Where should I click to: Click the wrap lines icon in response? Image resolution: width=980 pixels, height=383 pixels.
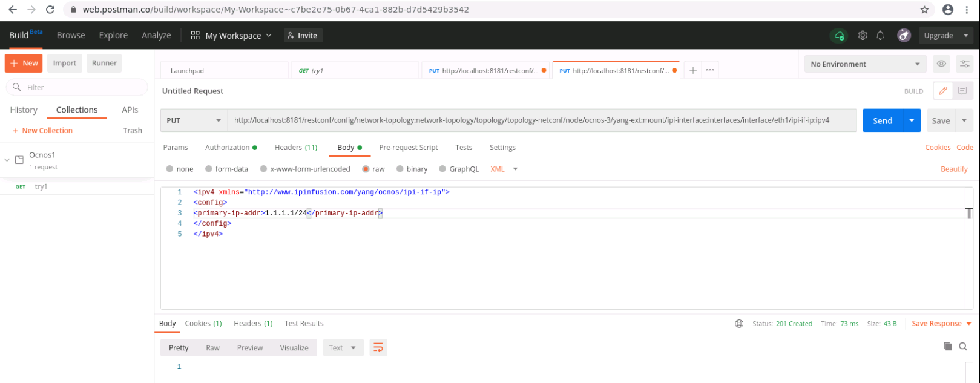coord(378,347)
